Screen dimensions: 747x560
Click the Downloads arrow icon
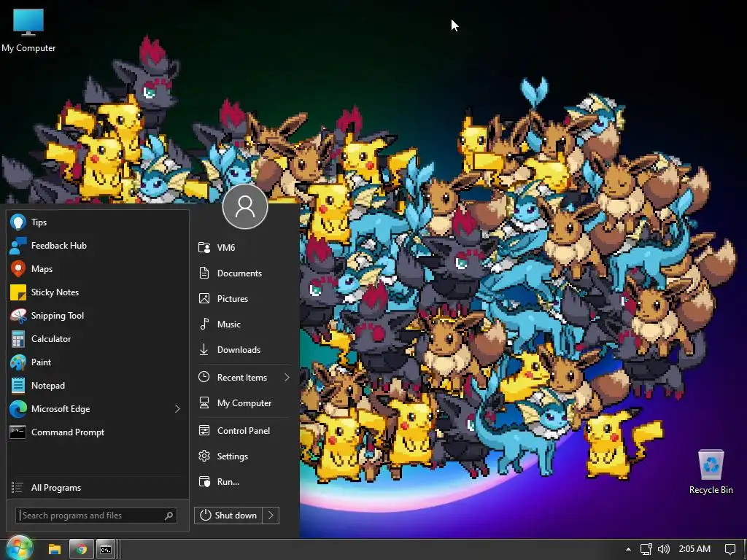[204, 349]
